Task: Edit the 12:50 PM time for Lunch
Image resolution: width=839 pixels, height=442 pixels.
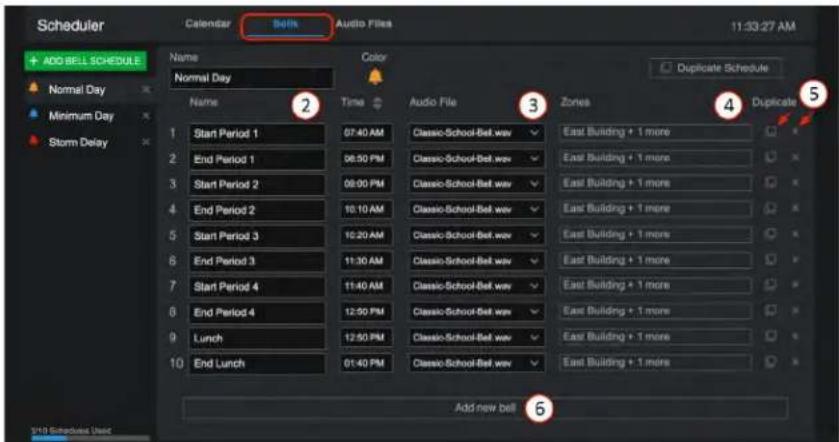Action: [x=367, y=337]
